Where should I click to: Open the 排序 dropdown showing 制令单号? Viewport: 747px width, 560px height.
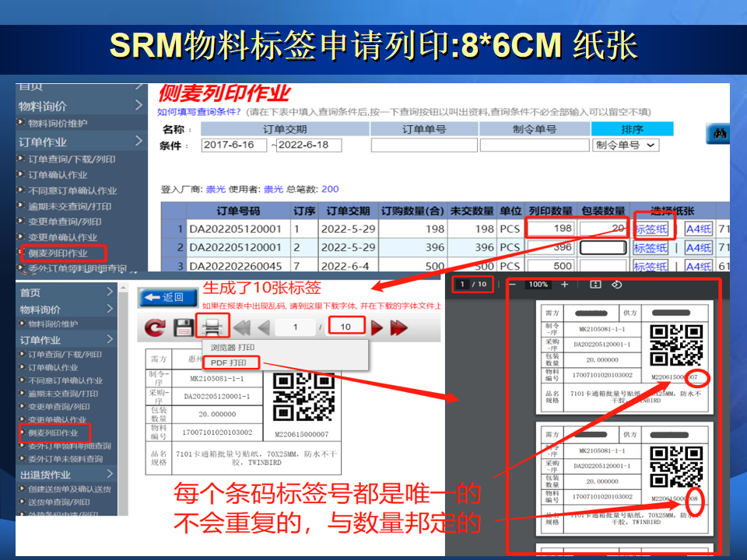coord(626,145)
